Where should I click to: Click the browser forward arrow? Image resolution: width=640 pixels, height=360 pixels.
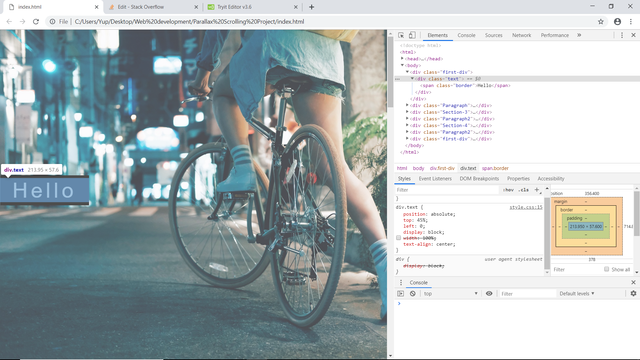22,22
